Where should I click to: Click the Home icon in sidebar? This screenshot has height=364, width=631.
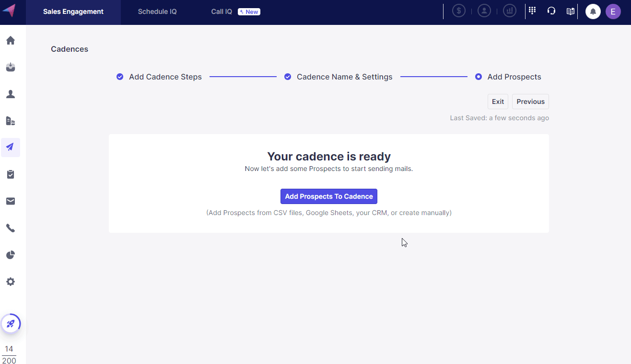point(11,41)
